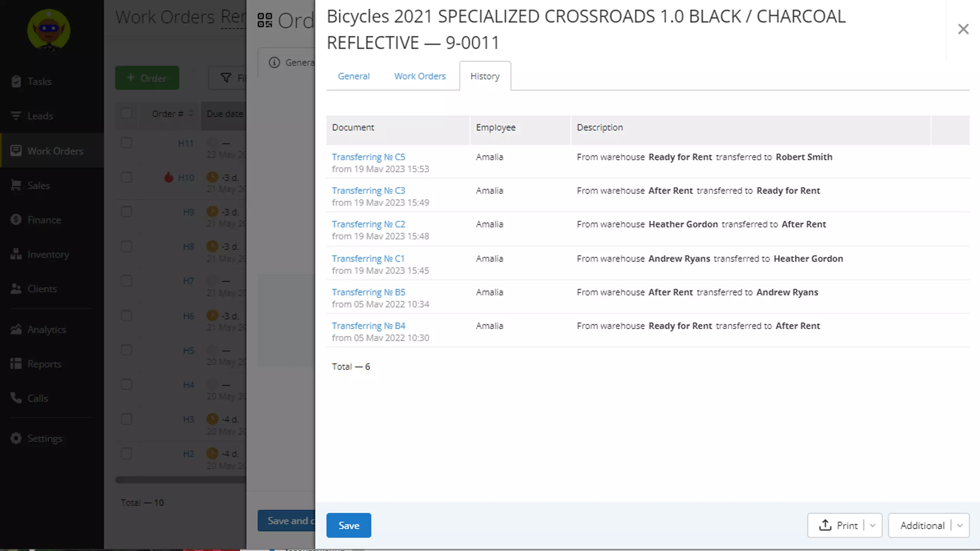The height and width of the screenshot is (551, 980).
Task: Check the box for order H9
Action: pos(126,212)
